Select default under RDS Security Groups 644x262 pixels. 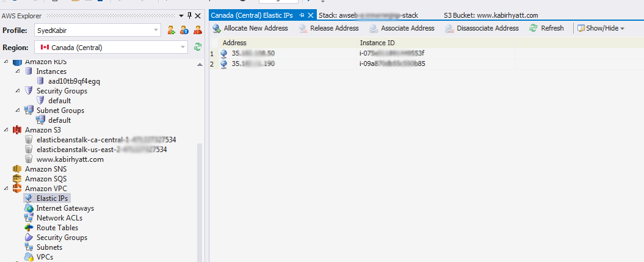coord(60,101)
